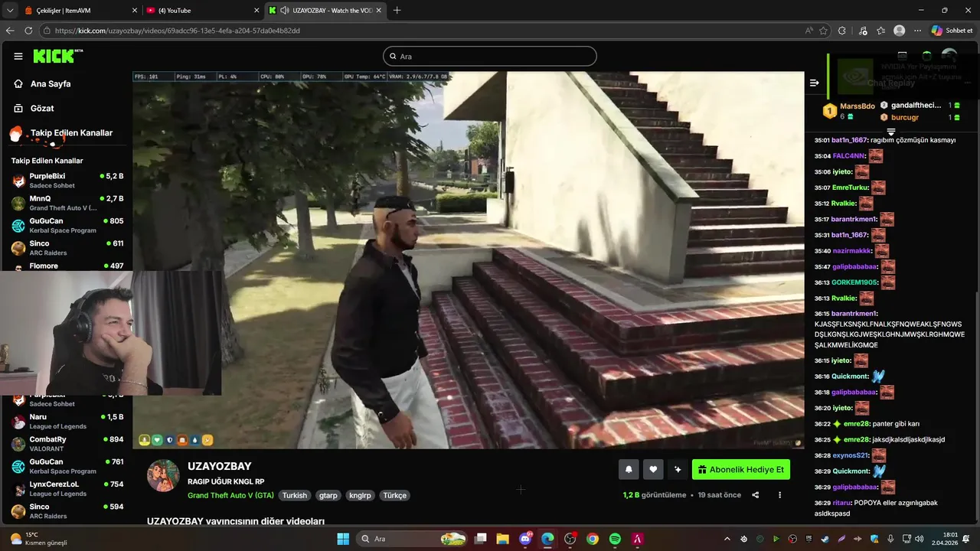The image size is (980, 551).
Task: Open Edge settings ellipsis menu
Action: click(x=917, y=31)
